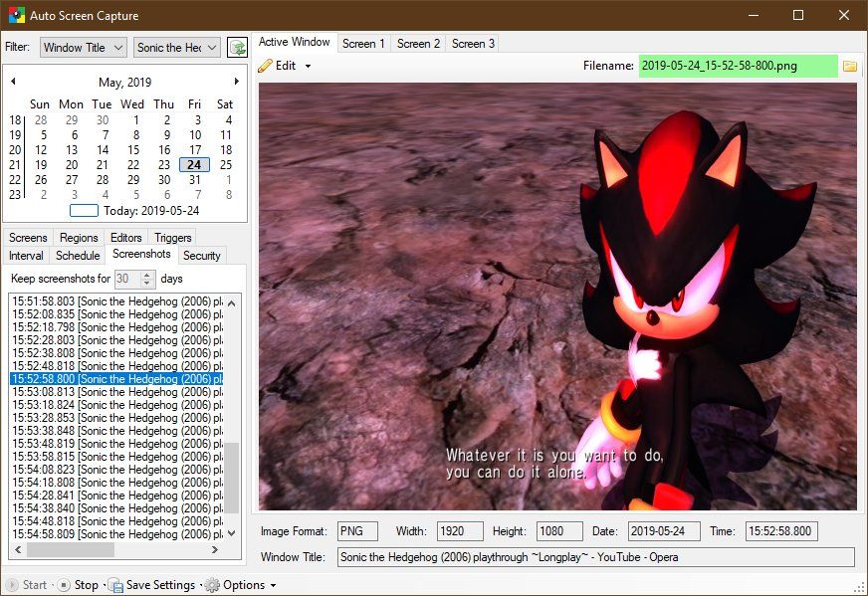Screen dimensions: 868x596
Task: Switch to the Security tab
Action: (202, 255)
